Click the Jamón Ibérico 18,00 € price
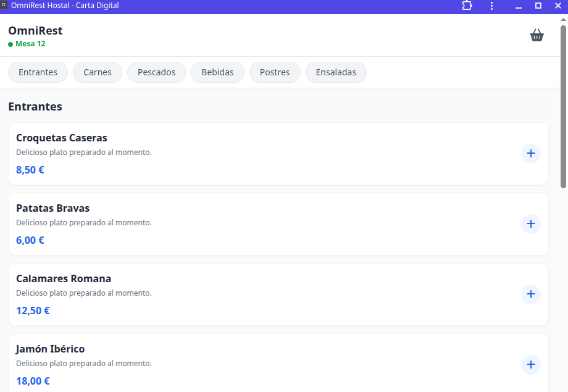The width and height of the screenshot is (568, 392). click(33, 381)
